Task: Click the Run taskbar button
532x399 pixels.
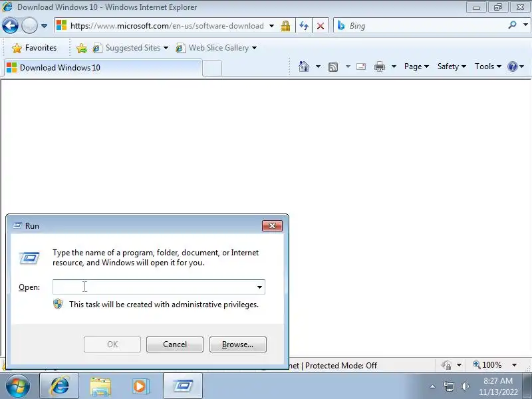Action: (183, 386)
